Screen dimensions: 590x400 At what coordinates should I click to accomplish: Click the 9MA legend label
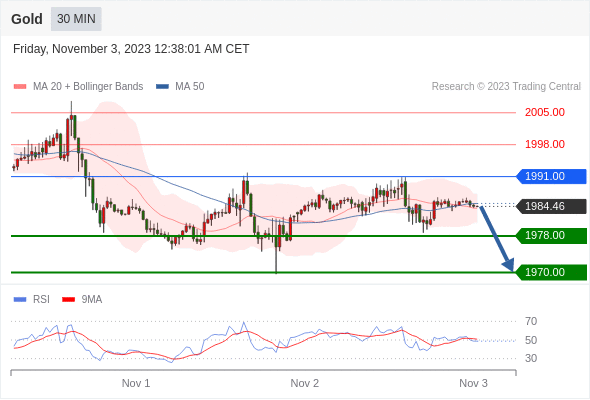tap(92, 300)
